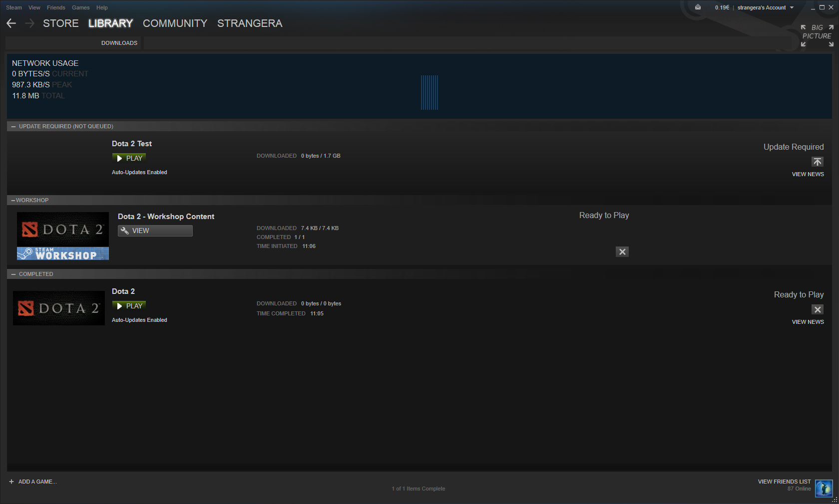This screenshot has height=504, width=839.
Task: Click View button for Workshop Content
Action: click(x=155, y=231)
